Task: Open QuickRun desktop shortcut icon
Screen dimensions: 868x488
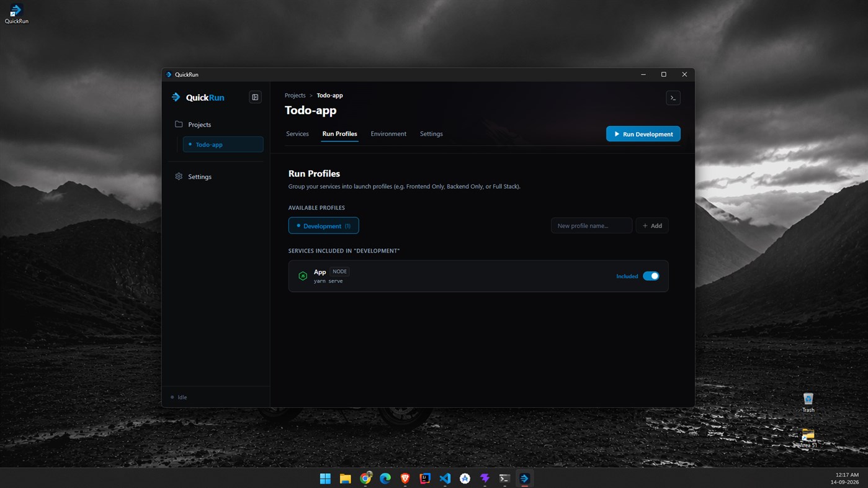Action: pos(16,14)
